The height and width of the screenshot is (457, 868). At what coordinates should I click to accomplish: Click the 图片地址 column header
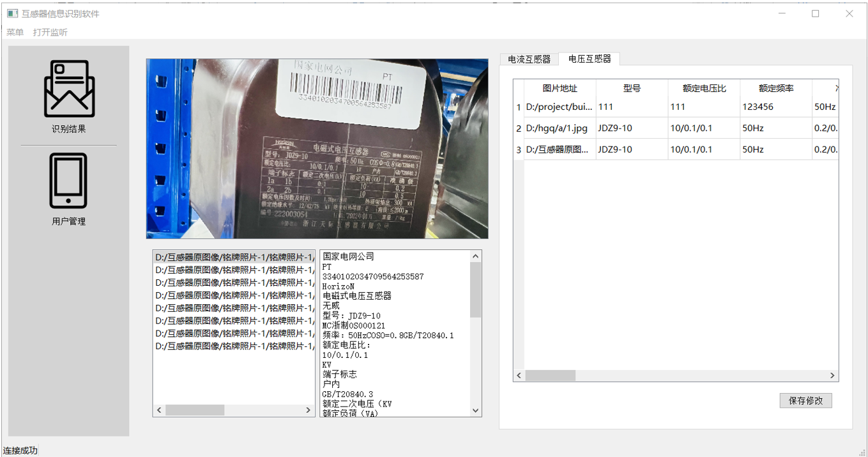coord(560,88)
